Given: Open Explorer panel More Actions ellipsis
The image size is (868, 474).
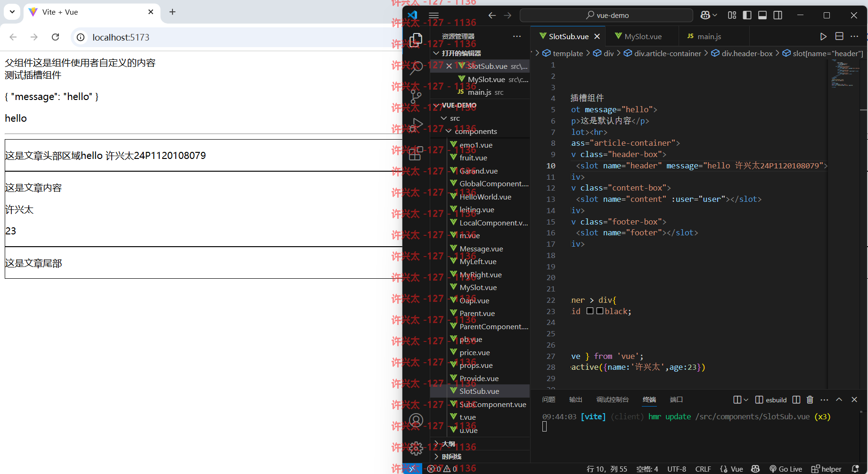Looking at the screenshot, I should tap(517, 36).
